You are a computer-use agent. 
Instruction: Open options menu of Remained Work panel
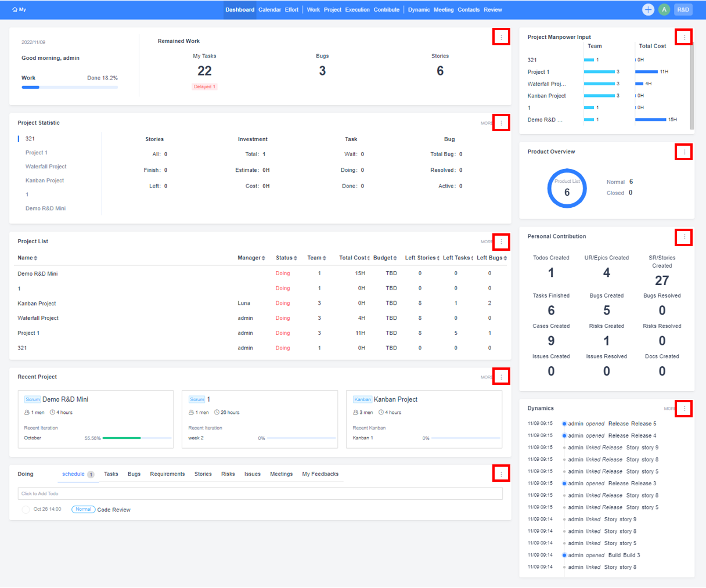pos(501,37)
